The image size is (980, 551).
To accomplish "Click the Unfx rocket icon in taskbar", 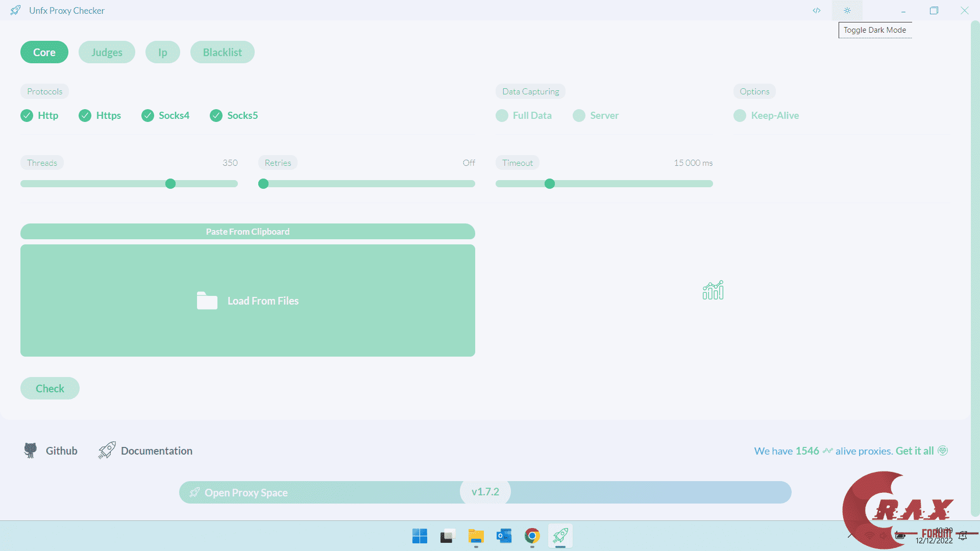I will (x=560, y=536).
